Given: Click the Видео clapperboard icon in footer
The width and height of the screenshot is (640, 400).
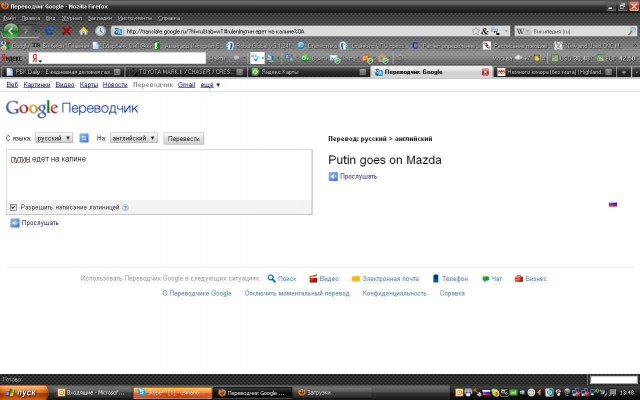Looking at the screenshot, I should (x=313, y=279).
